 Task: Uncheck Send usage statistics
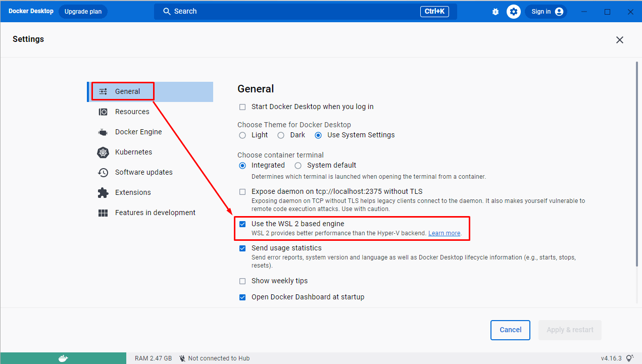(x=242, y=248)
